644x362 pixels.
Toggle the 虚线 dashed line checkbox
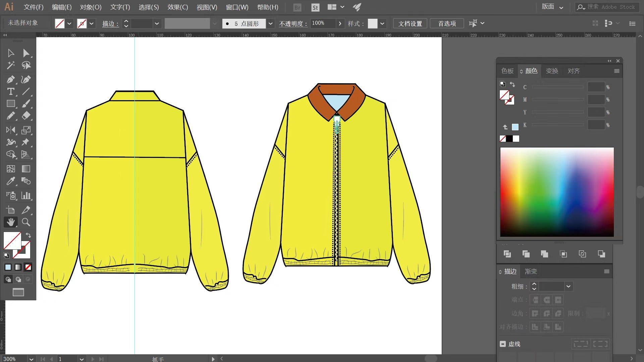[502, 344]
